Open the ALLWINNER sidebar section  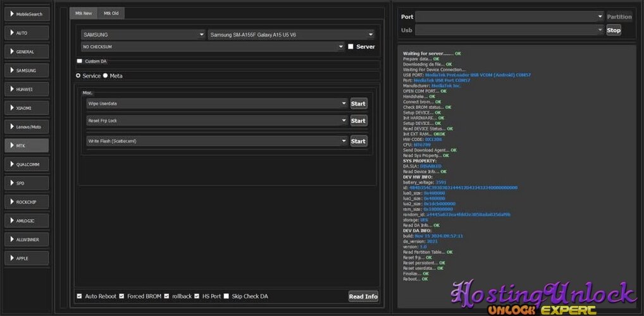point(27,240)
